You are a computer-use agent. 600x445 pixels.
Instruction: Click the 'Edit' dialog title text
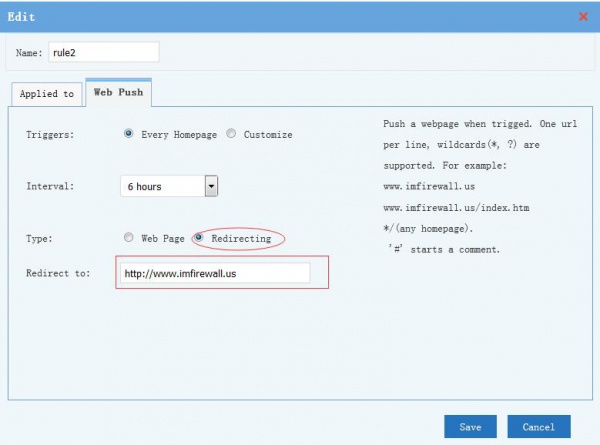point(21,17)
